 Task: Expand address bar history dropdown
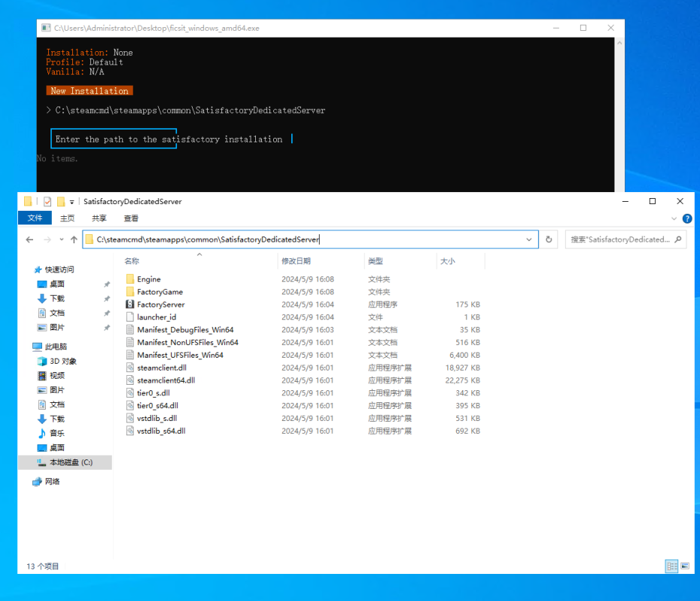[x=529, y=239]
